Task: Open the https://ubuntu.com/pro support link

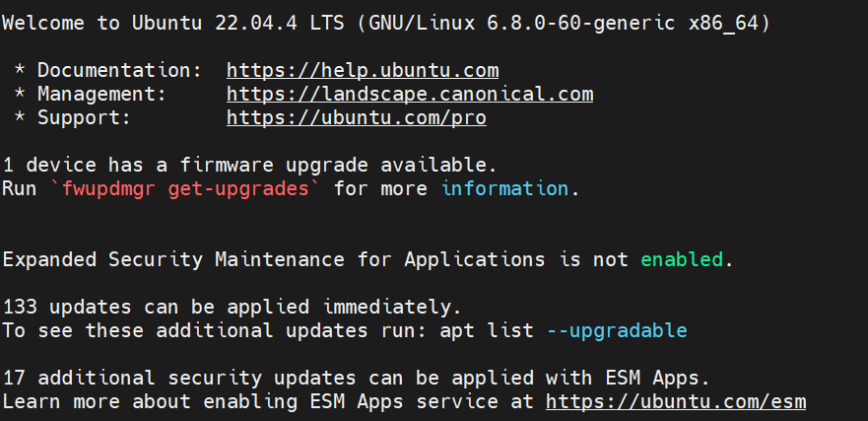Action: (x=357, y=118)
